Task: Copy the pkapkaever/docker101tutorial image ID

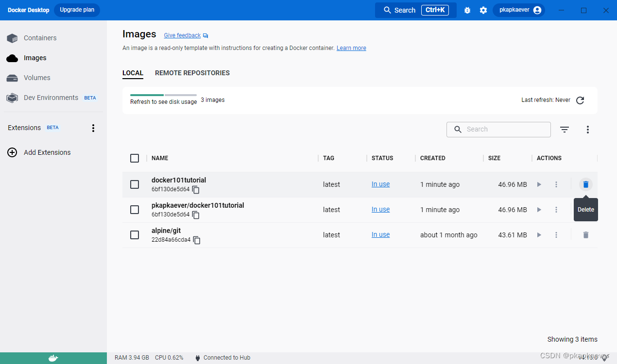Action: 196,215
